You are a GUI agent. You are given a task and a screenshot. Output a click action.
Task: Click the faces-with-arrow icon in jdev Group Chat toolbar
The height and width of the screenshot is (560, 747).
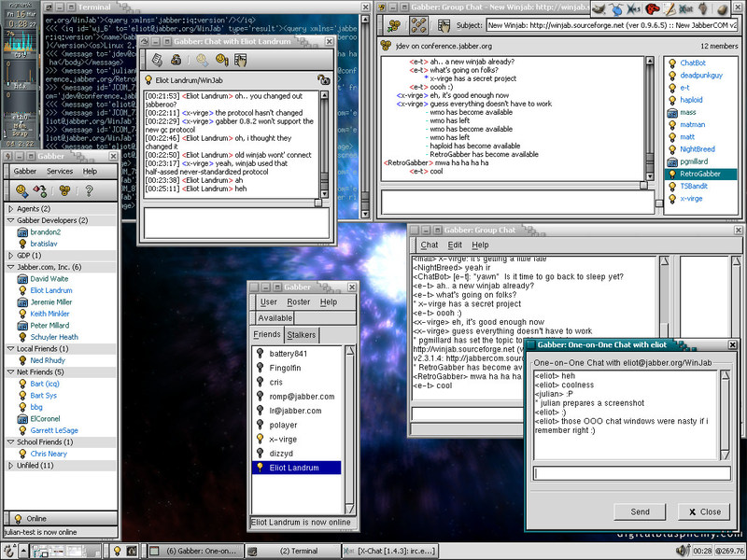[x=394, y=26]
